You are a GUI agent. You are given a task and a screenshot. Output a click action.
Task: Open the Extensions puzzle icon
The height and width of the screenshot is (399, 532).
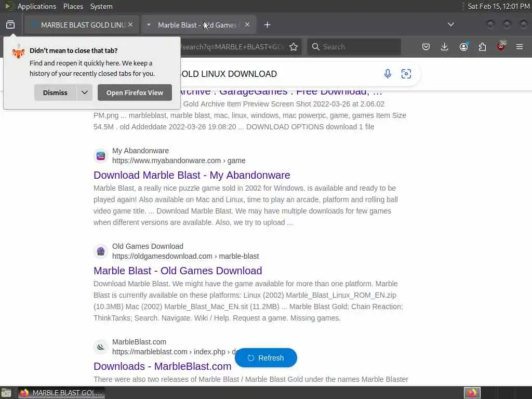click(x=482, y=47)
